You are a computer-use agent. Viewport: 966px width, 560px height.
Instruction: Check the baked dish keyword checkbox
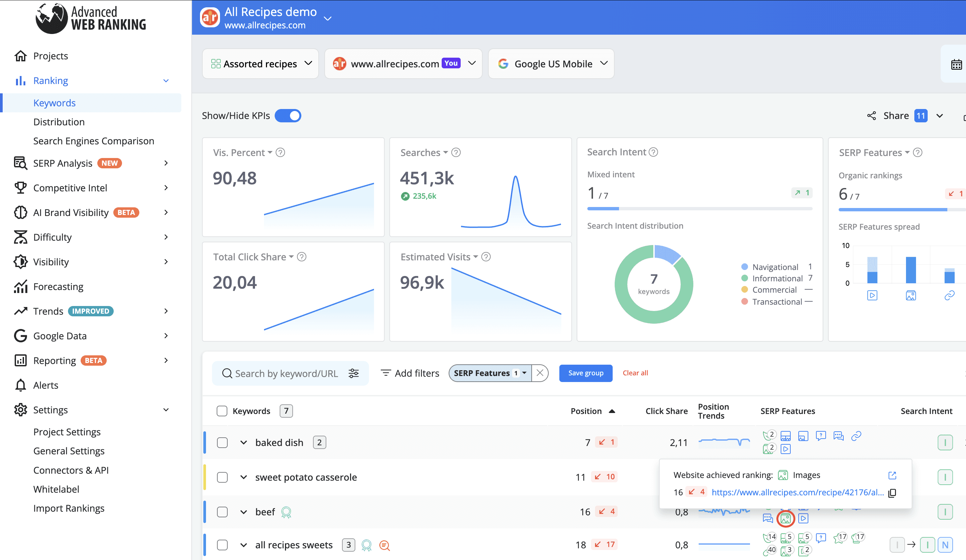click(x=222, y=443)
